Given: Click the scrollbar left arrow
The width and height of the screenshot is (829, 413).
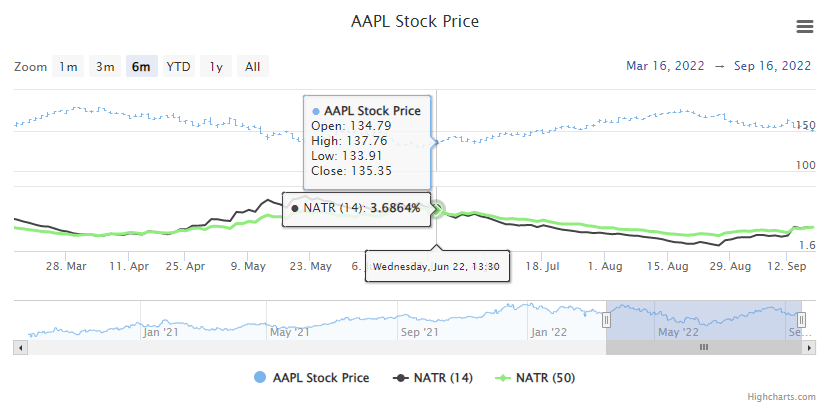Looking at the screenshot, I should pyautogui.click(x=20, y=347).
